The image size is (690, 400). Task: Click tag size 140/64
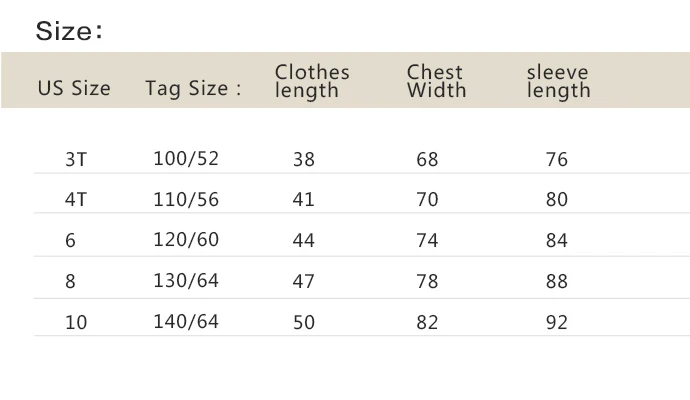point(186,321)
